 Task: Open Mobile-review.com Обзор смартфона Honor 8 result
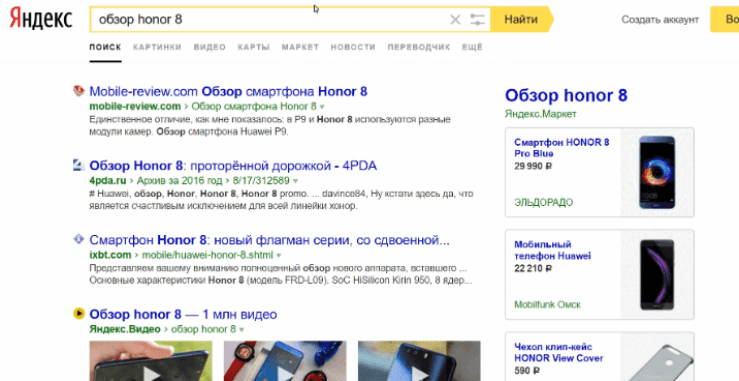(x=228, y=91)
